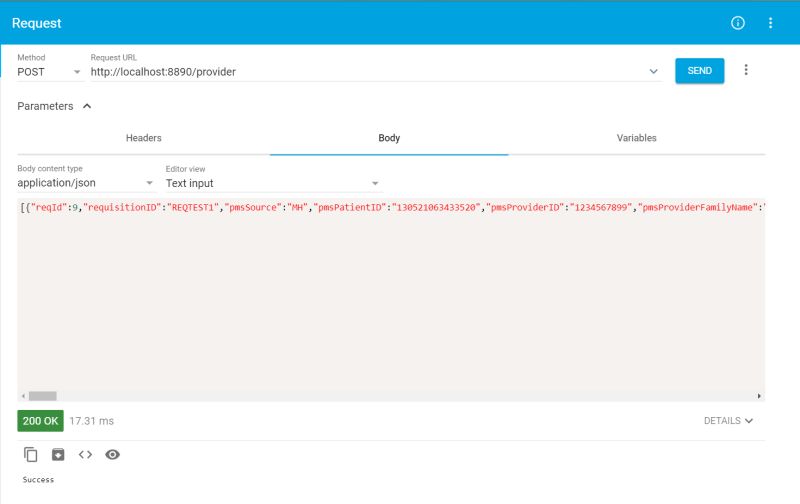Click the Success response text

pos(38,480)
